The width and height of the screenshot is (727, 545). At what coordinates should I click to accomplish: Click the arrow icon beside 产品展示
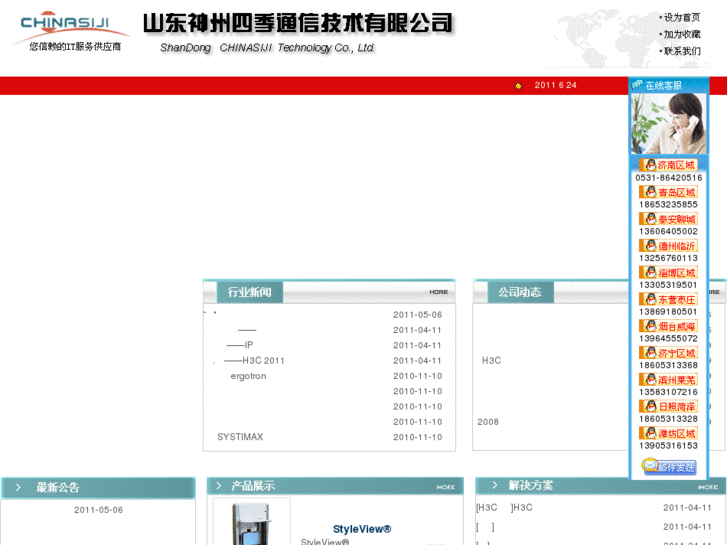point(219,486)
